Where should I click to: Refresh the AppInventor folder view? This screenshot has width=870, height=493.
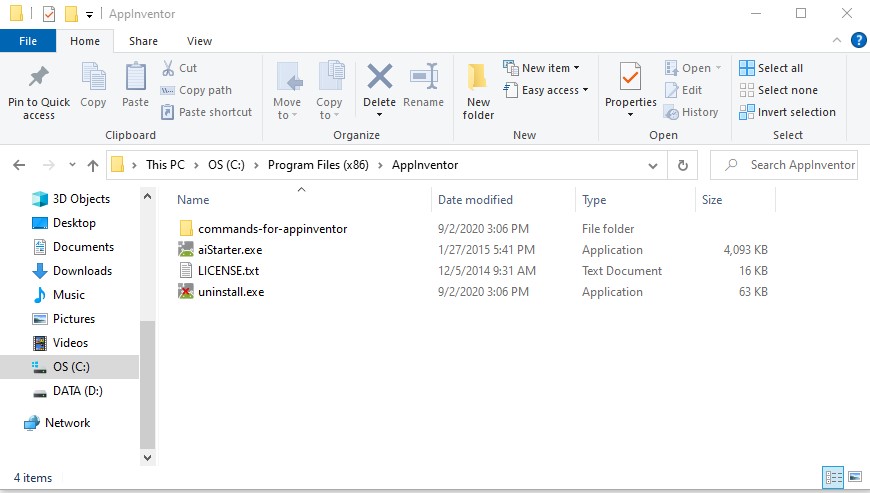click(x=682, y=165)
